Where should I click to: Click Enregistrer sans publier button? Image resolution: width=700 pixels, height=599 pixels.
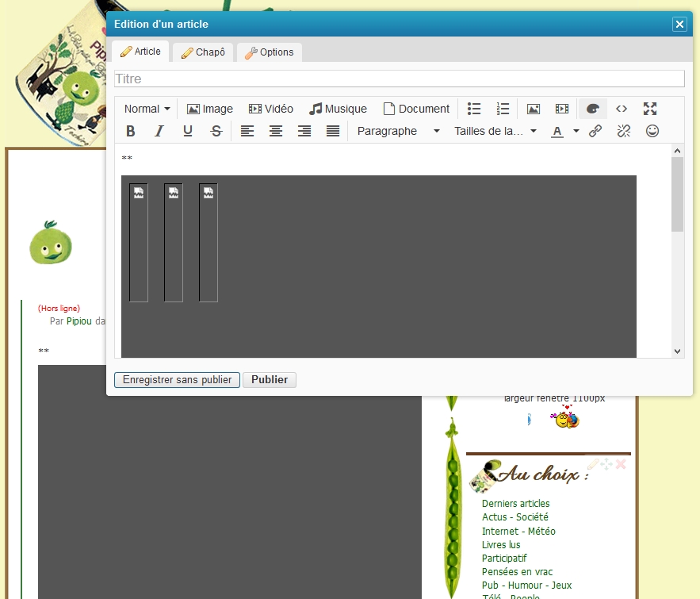point(177,380)
